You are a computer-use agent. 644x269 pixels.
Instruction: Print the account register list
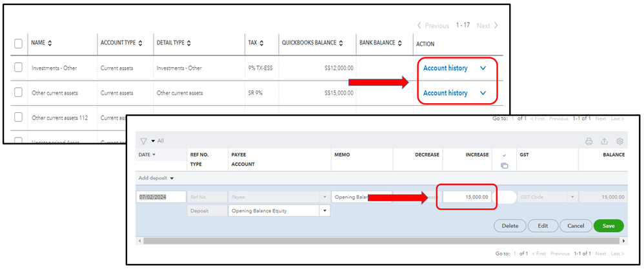[589, 141]
